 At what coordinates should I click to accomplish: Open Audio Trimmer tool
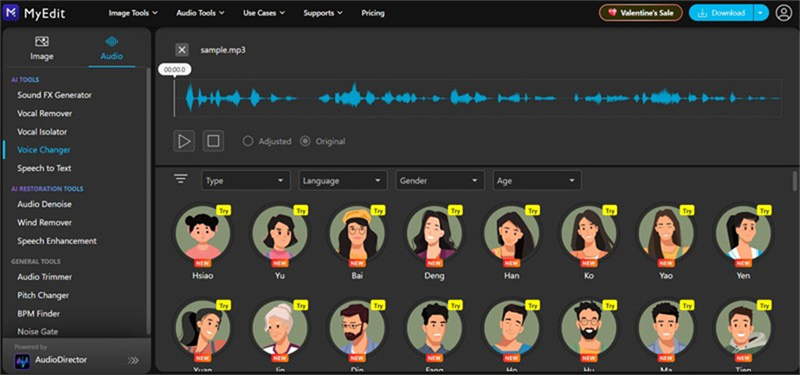(x=44, y=277)
